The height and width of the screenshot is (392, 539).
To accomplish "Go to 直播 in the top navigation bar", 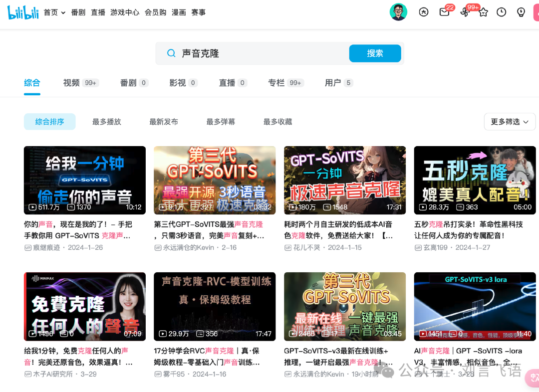I will click(98, 12).
